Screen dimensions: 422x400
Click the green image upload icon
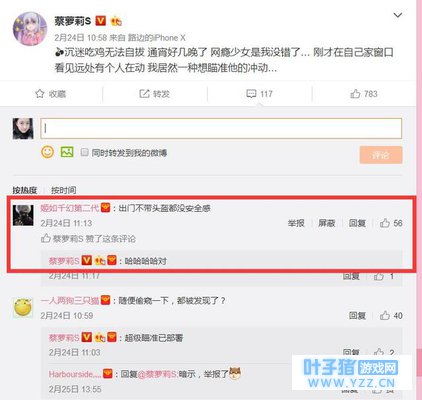click(67, 152)
